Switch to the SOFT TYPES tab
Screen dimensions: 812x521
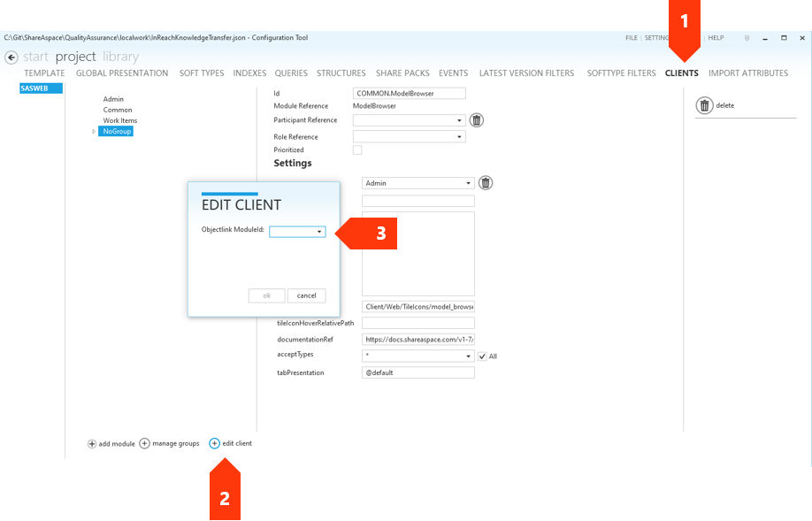pyautogui.click(x=202, y=73)
